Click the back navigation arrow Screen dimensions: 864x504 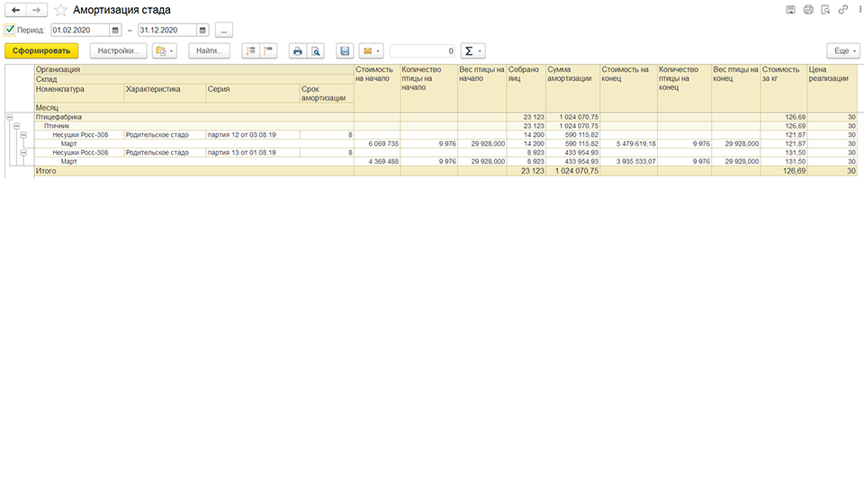pyautogui.click(x=15, y=10)
